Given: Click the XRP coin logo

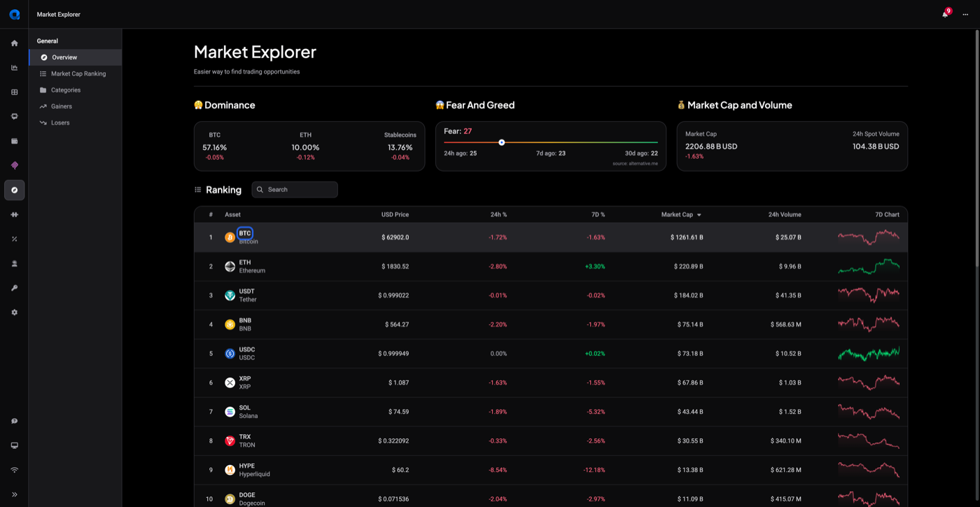Looking at the screenshot, I should pyautogui.click(x=230, y=383).
